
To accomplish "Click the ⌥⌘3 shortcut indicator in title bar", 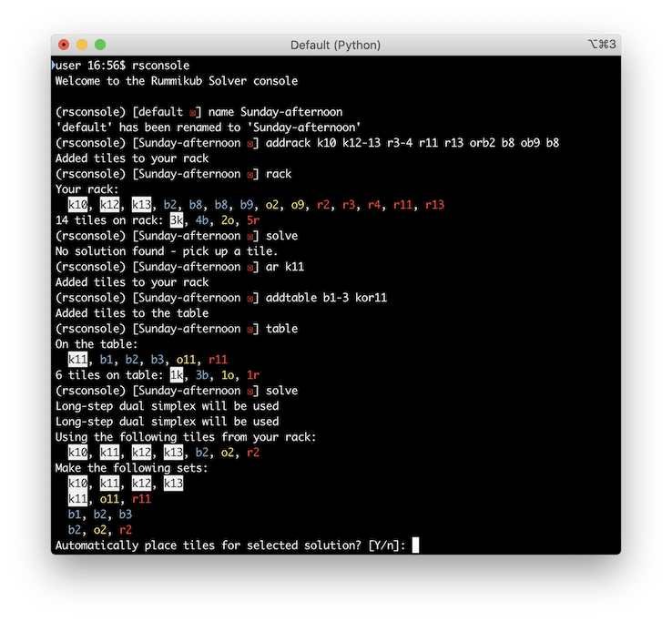I will pyautogui.click(x=602, y=44).
